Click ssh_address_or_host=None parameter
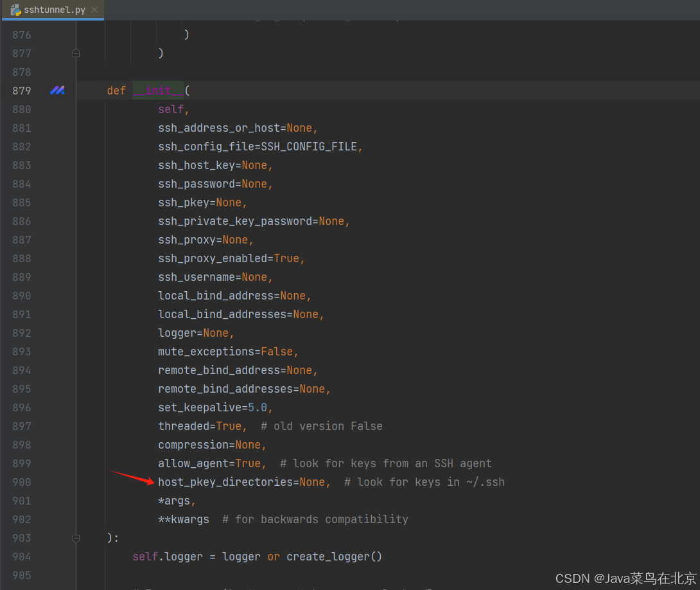 235,128
